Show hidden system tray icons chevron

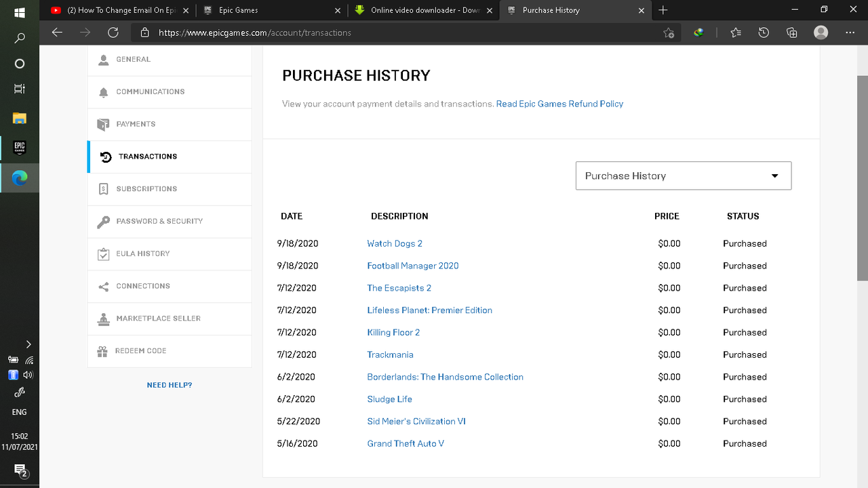28,344
